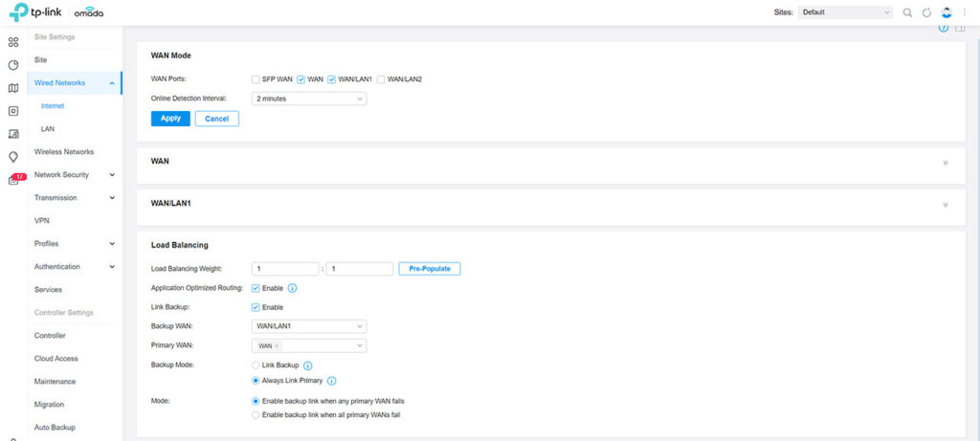The image size is (980, 441).
Task: Open the user account avatar
Action: pos(947,12)
